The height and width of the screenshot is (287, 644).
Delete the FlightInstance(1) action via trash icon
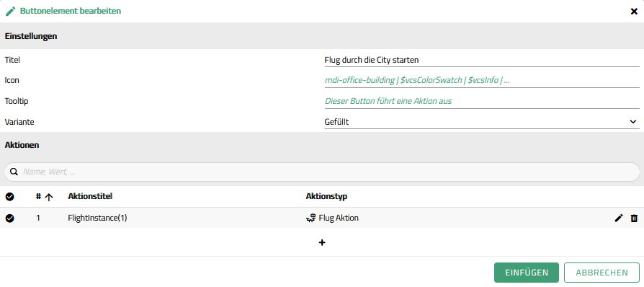click(634, 218)
